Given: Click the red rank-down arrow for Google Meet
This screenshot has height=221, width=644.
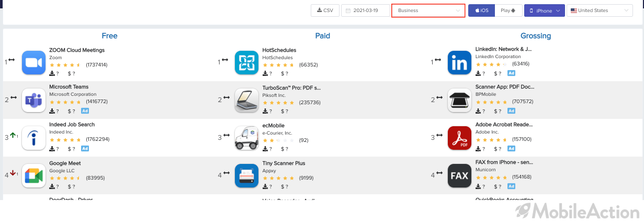Looking at the screenshot, I should (13, 173).
